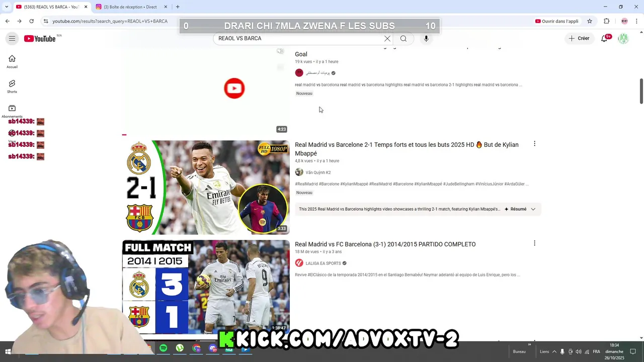Expand the AI Résumé summary chevron
644x362 pixels.
point(533,209)
